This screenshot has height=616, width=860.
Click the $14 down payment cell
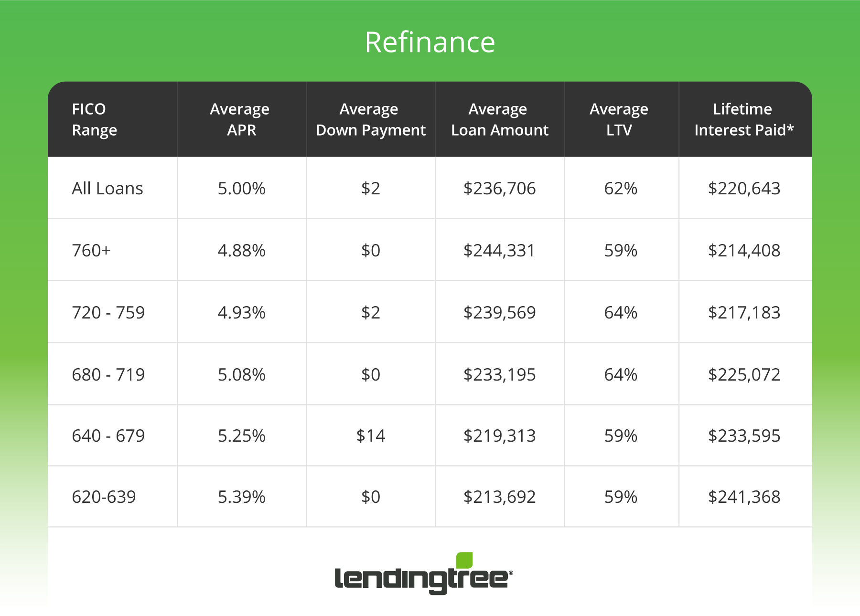pyautogui.click(x=370, y=436)
